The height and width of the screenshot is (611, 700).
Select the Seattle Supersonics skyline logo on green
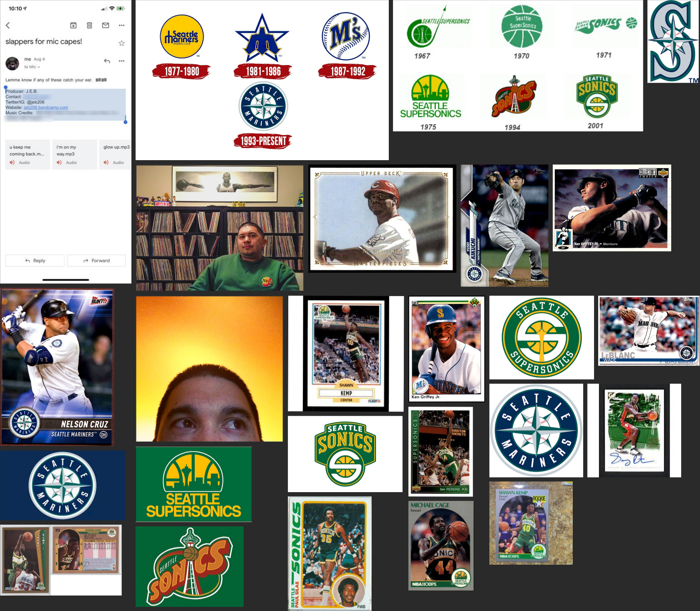[x=194, y=485]
